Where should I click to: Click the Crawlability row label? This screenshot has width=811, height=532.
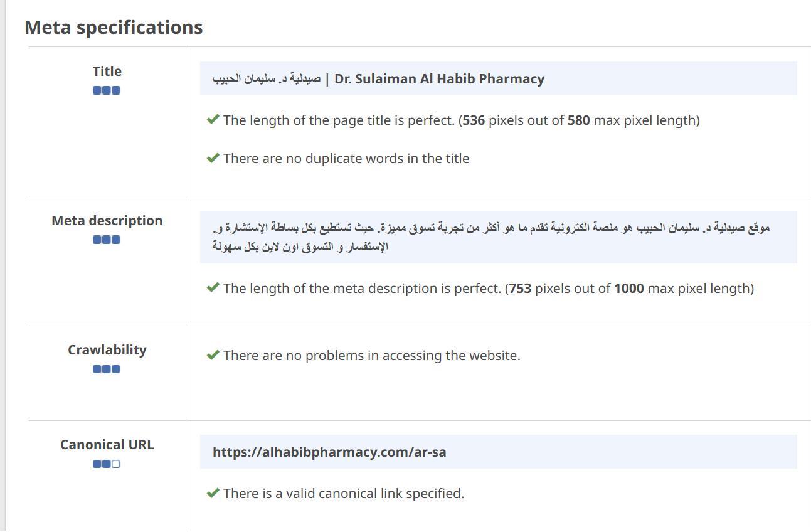tap(107, 350)
